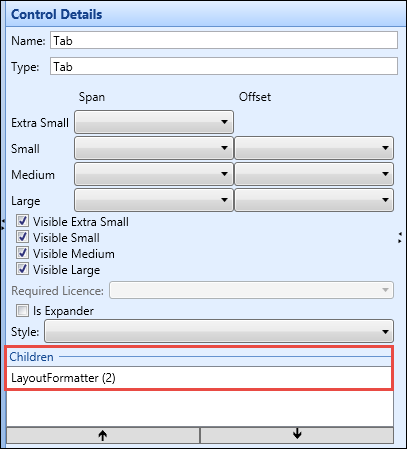Viewport: 407px width, 449px height.
Task: Open the Extra Small Span dropdown
Action: point(154,122)
